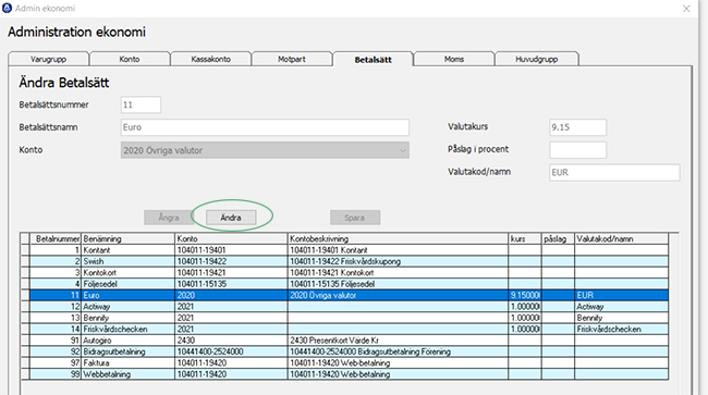
Task: Click the Konto column header in table
Action: (x=231, y=239)
